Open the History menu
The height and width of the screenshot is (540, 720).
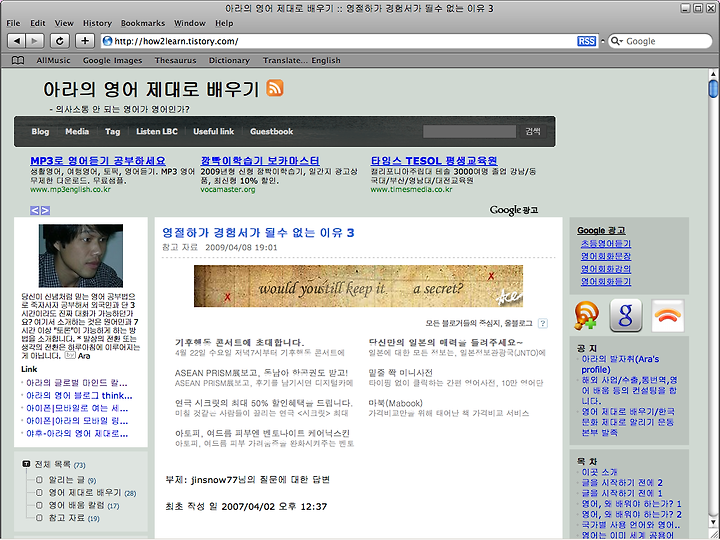click(x=97, y=23)
